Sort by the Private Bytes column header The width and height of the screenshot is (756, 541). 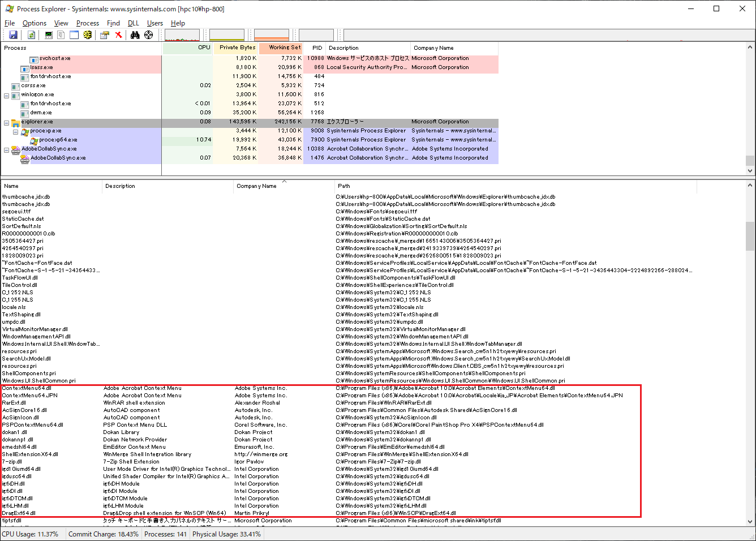click(x=235, y=48)
